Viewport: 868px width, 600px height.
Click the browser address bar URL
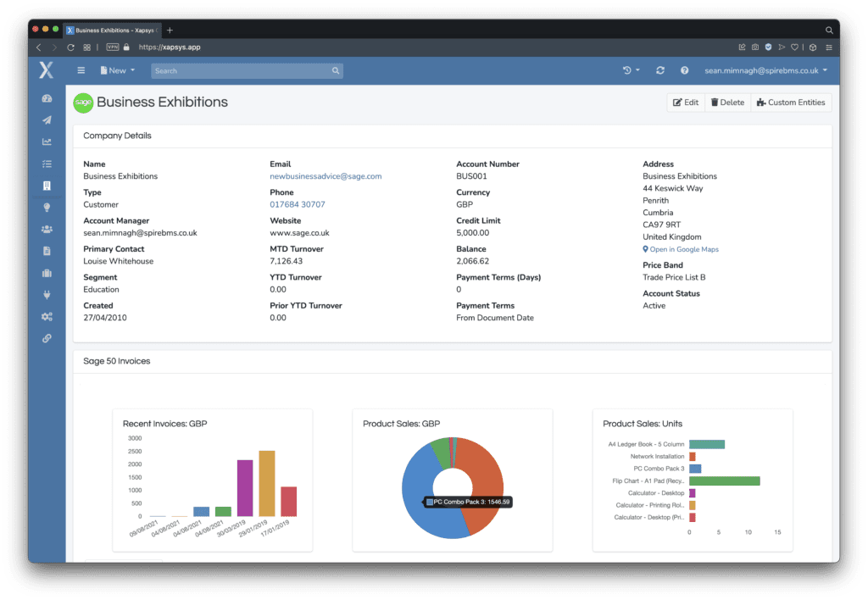pos(170,47)
